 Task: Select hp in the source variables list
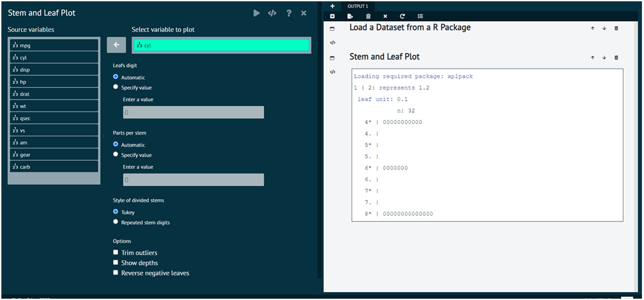pos(54,82)
